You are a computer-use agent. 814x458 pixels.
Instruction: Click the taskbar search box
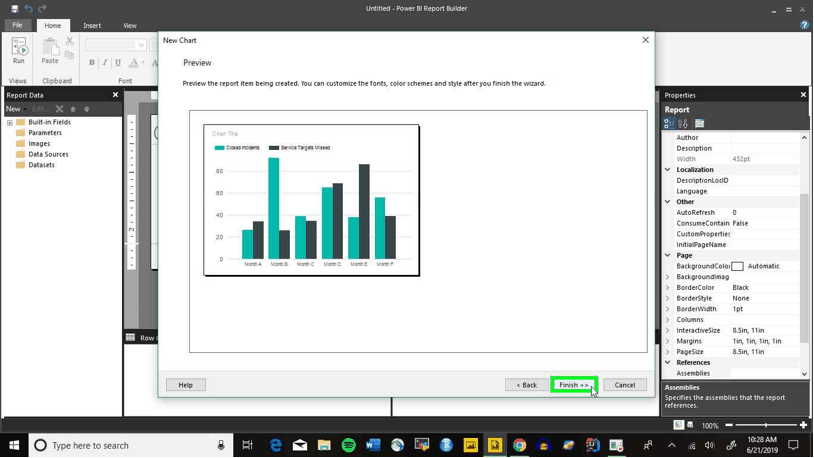(x=129, y=445)
